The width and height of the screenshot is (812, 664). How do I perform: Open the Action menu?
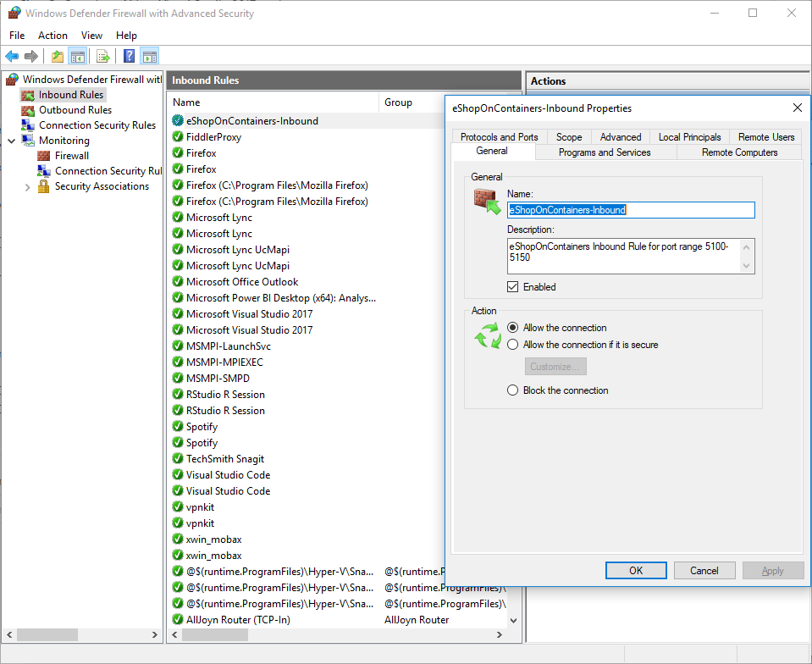(x=52, y=36)
